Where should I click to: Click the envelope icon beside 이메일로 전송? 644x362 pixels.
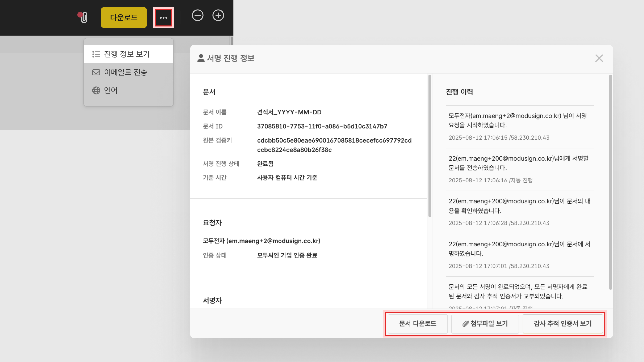coord(96,72)
